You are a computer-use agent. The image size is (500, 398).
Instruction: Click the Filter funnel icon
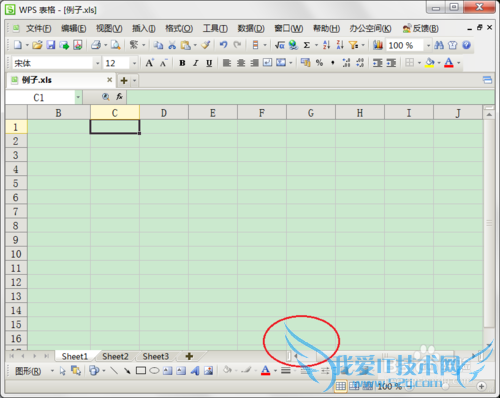click(x=353, y=45)
